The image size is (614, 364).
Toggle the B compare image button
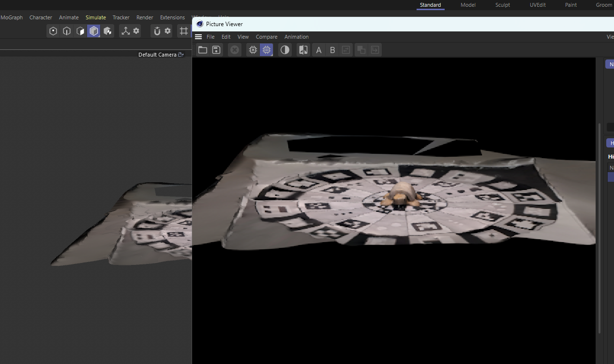pos(332,49)
